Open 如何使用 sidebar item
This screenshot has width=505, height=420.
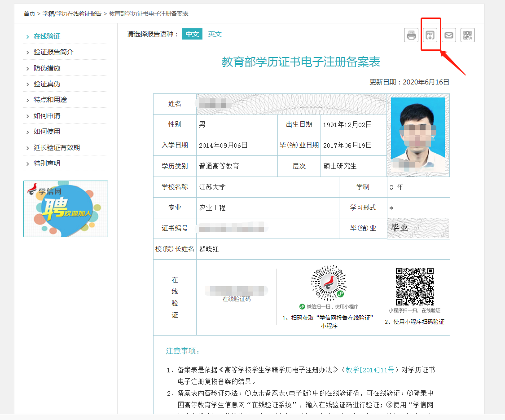[47, 132]
